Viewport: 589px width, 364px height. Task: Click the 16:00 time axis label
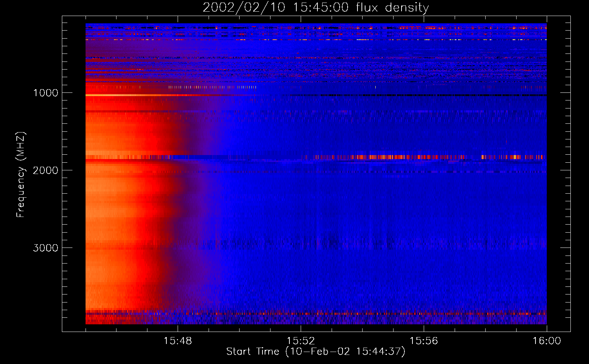pyautogui.click(x=547, y=341)
